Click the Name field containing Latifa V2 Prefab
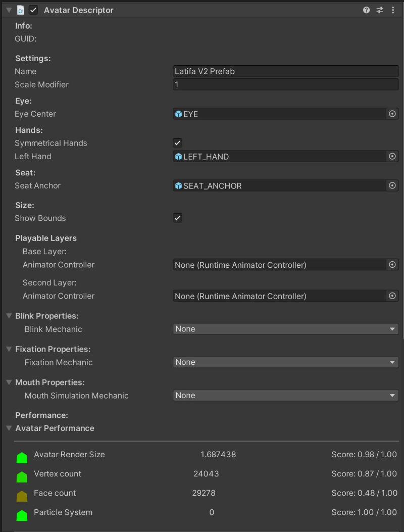404x532 pixels. (285, 71)
